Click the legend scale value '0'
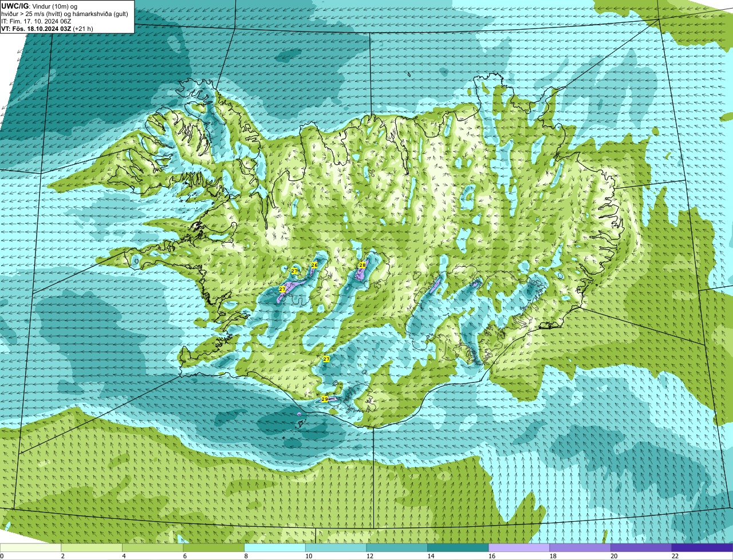 point(2,556)
